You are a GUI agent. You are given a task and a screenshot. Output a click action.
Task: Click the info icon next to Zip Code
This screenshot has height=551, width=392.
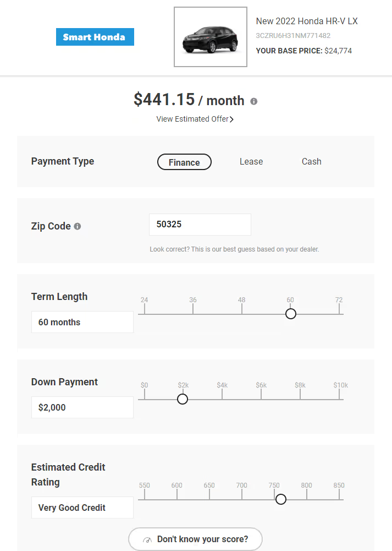[x=78, y=226]
